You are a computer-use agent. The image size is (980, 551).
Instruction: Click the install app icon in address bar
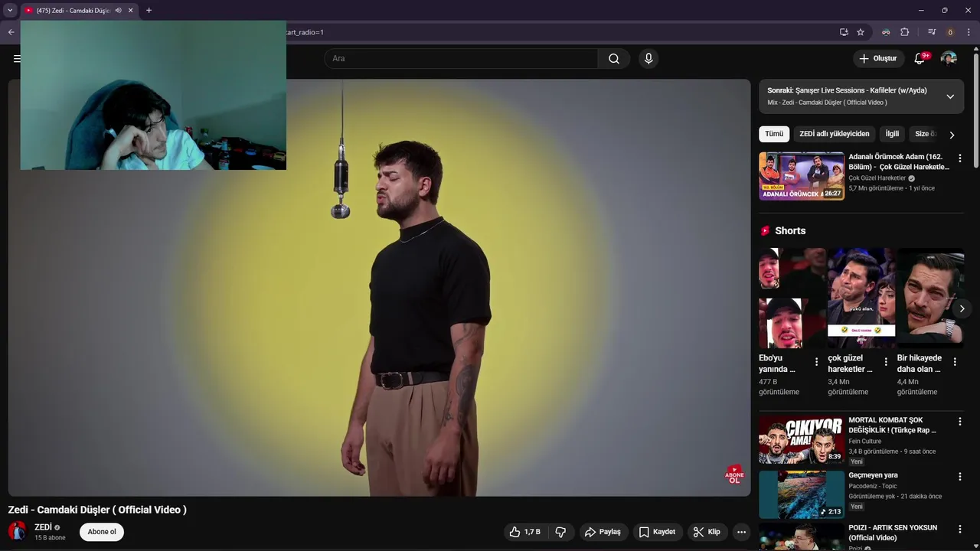pos(844,32)
